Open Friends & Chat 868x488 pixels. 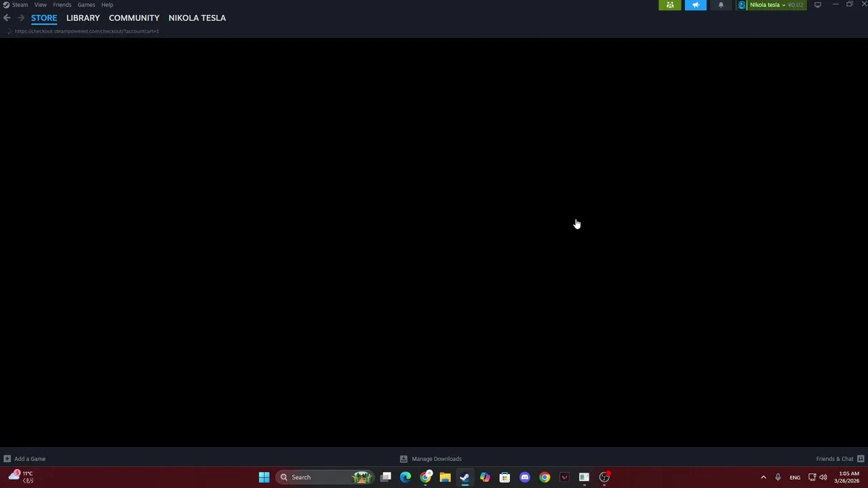(835, 459)
